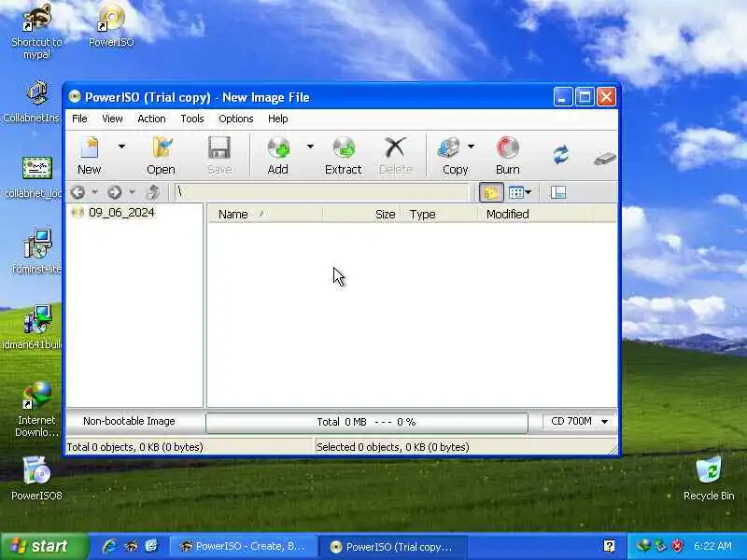Screen dimensions: 747x560
Task: Click the Add files toolbar icon
Action: (x=277, y=155)
